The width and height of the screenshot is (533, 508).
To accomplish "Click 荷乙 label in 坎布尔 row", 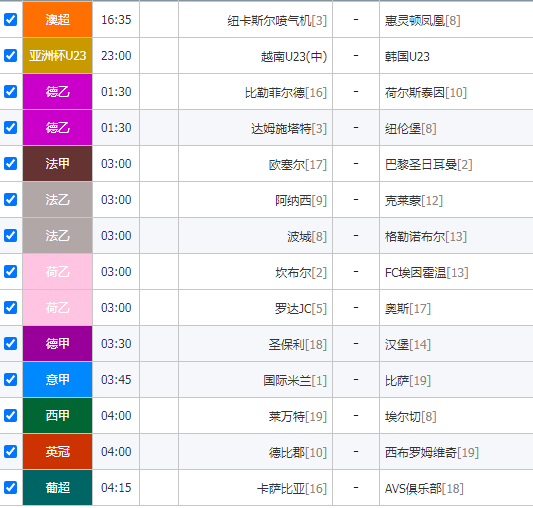I will tap(57, 272).
